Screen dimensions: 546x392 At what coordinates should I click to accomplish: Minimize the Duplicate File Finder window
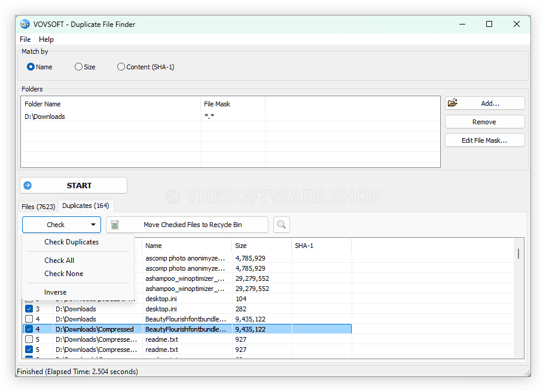tap(462, 24)
